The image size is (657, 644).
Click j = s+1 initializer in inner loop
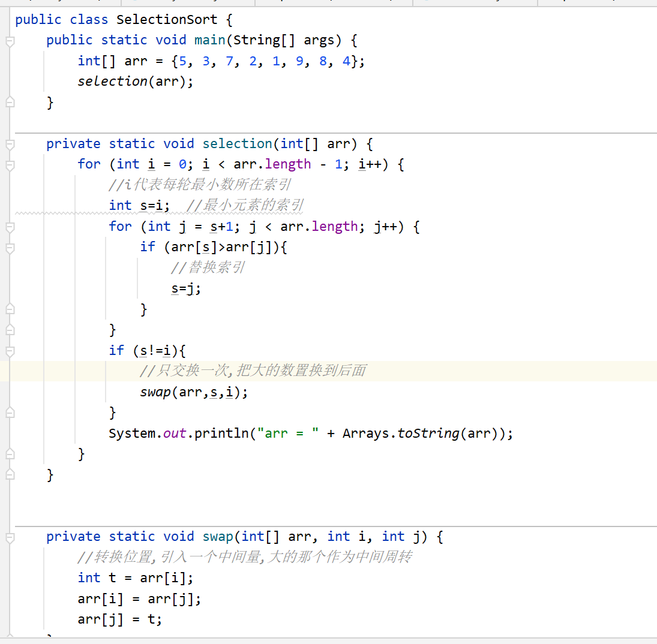[x=205, y=227]
